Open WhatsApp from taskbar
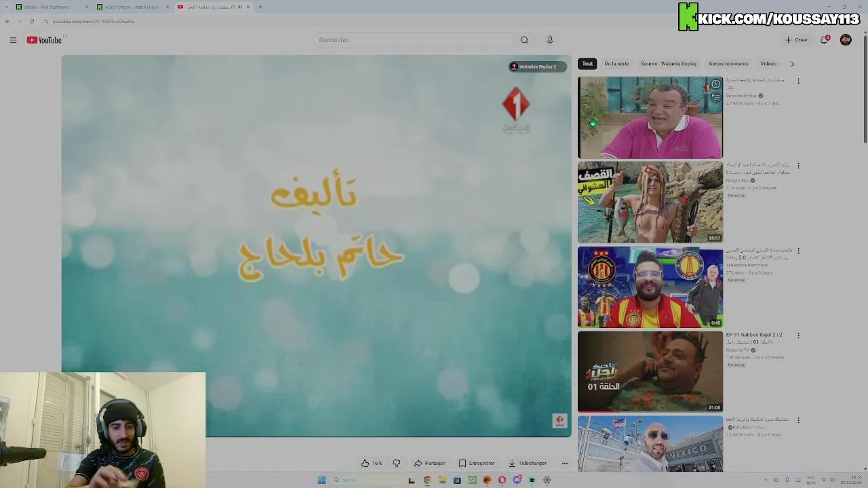 pos(472,480)
